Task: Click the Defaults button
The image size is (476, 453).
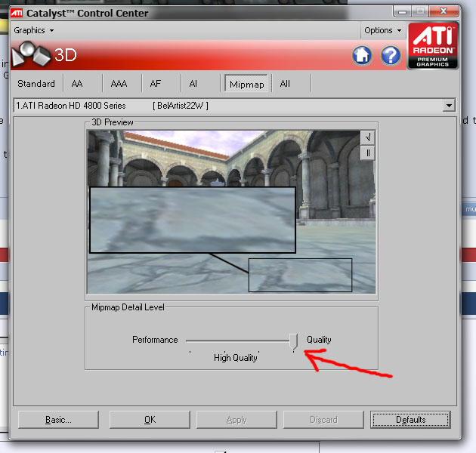Action: pyautogui.click(x=410, y=420)
